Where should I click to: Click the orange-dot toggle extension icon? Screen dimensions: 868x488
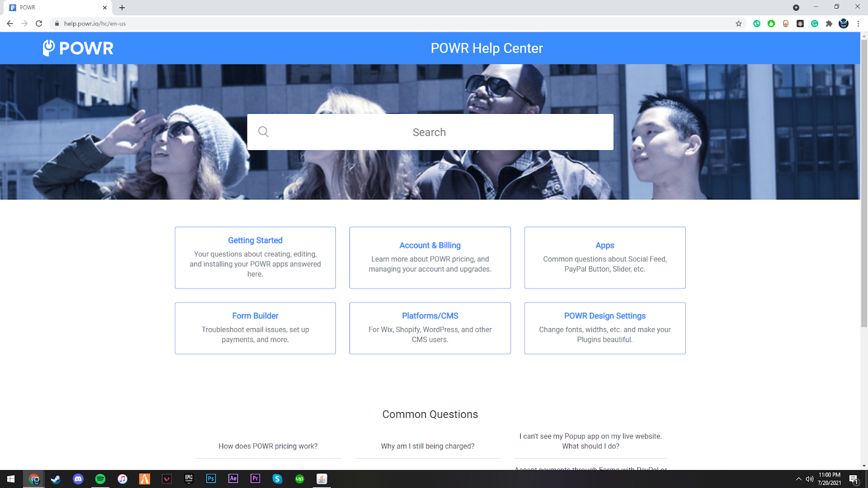tap(786, 23)
